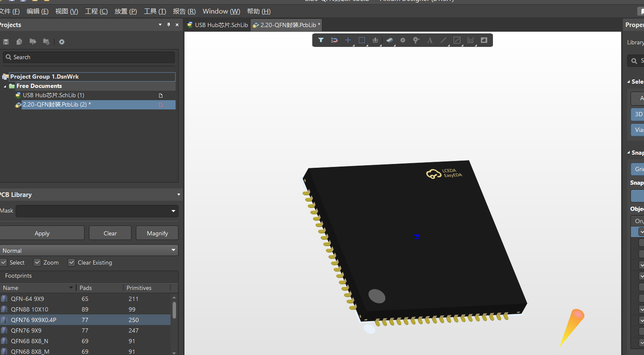Click the Apply button
The height and width of the screenshot is (355, 644).
coord(42,233)
